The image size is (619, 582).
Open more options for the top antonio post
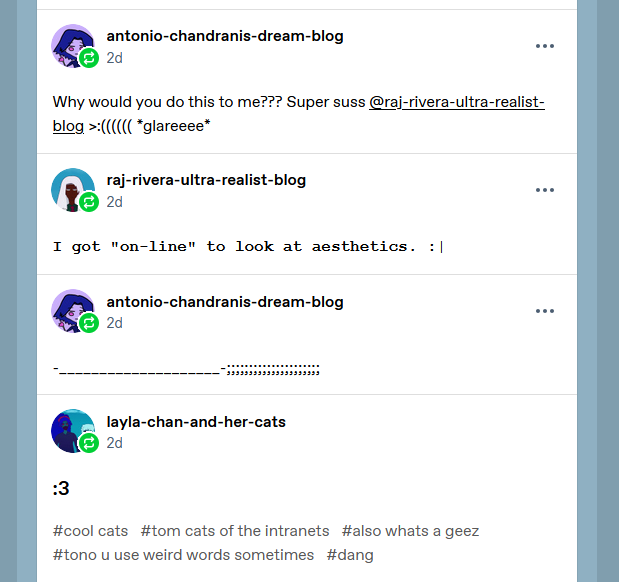tap(545, 46)
